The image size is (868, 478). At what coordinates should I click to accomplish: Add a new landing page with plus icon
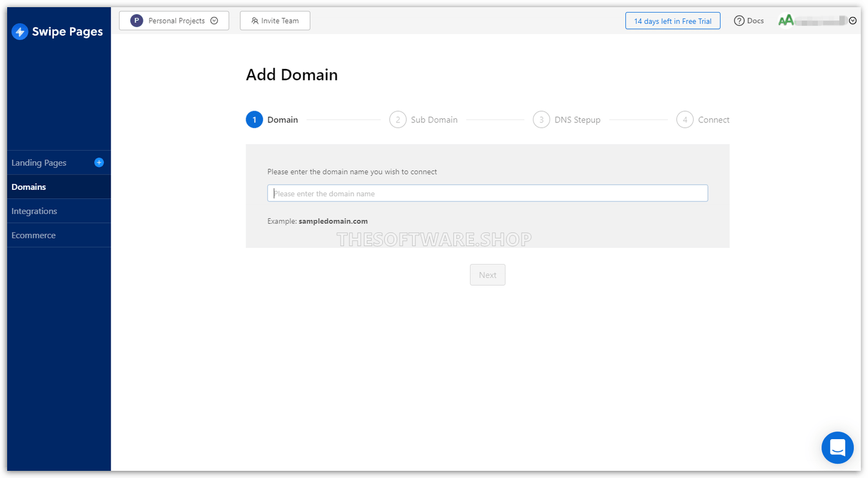tap(99, 163)
